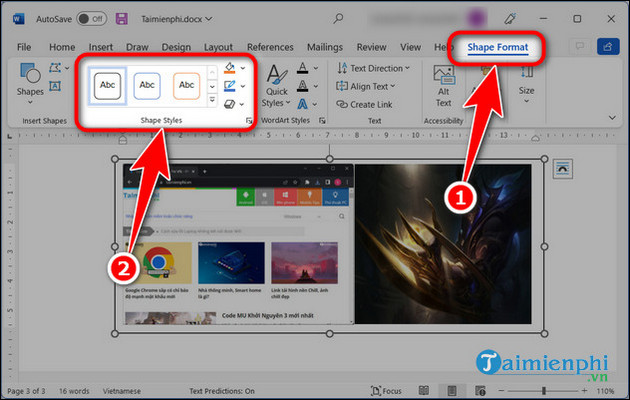Open the WordArt Styles dialog launcher
Image resolution: width=630 pixels, height=400 pixels.
pyautogui.click(x=322, y=120)
